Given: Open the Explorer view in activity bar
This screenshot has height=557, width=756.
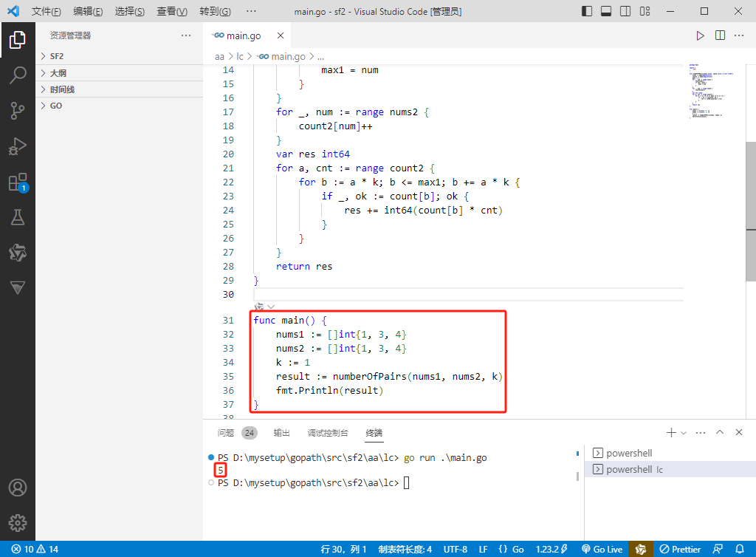Looking at the screenshot, I should tap(18, 40).
